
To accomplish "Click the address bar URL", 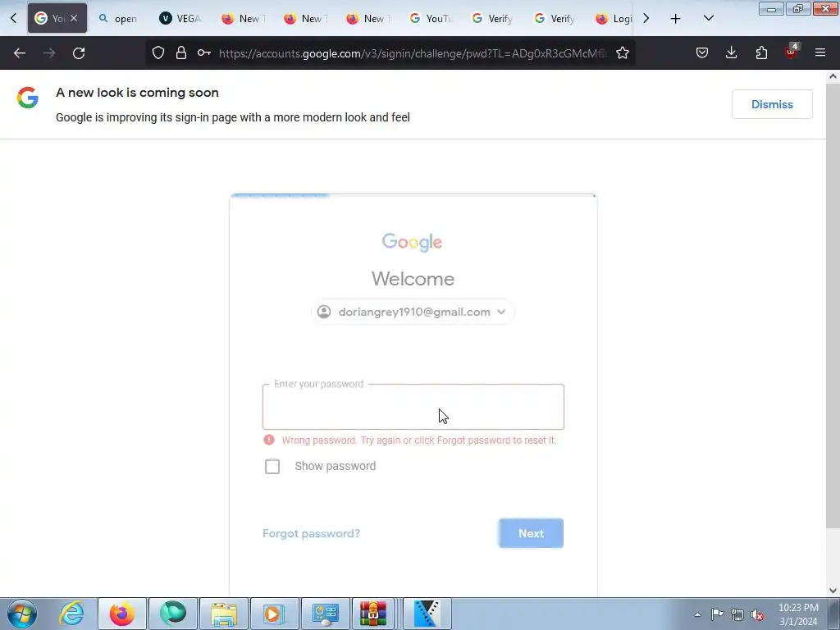I will coord(413,53).
